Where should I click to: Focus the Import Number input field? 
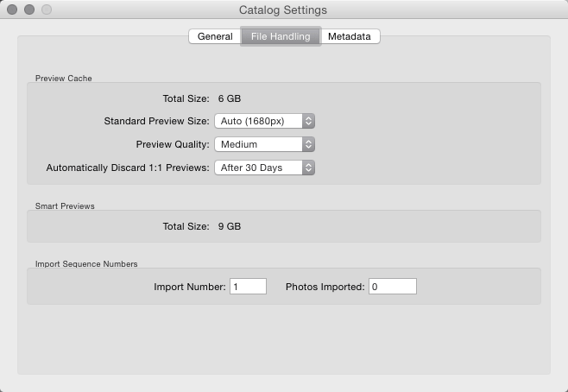(248, 287)
